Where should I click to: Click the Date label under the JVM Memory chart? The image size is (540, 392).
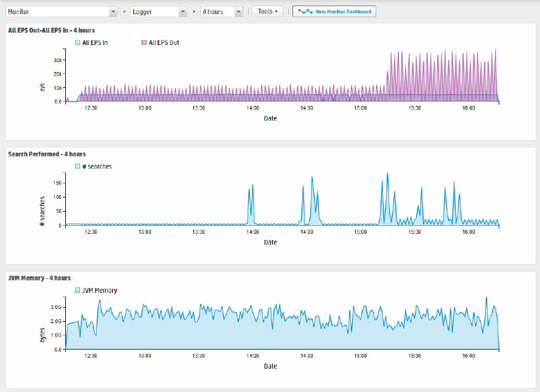(270, 366)
